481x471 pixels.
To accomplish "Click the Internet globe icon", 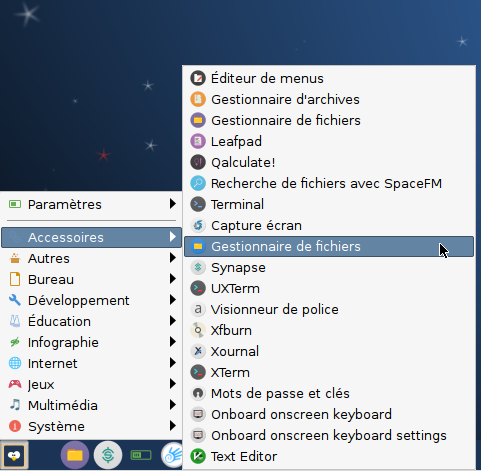I will 15,363.
